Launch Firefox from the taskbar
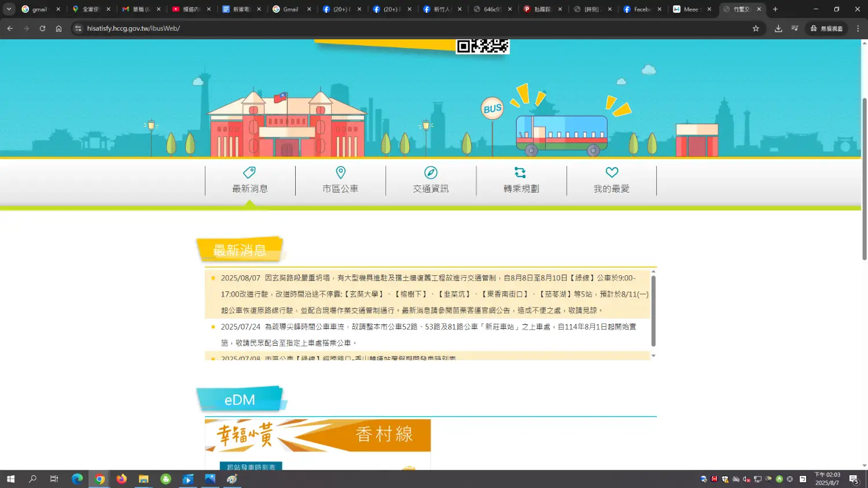 coord(122,479)
